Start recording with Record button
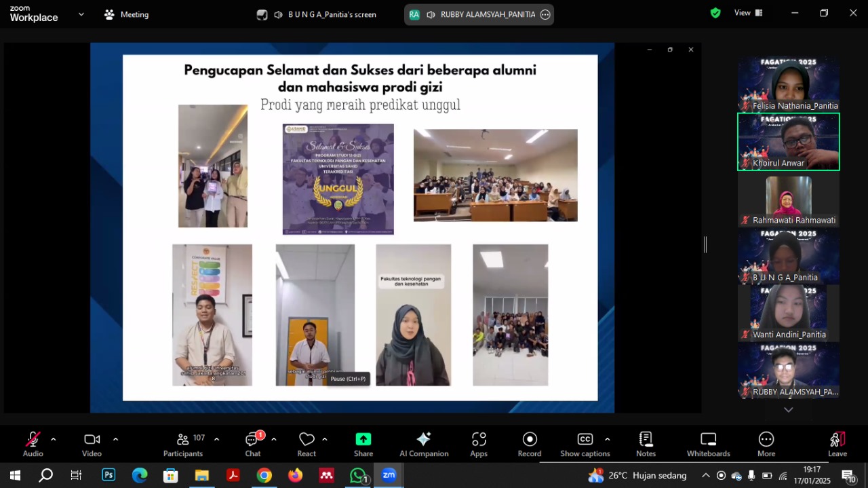Image resolution: width=868 pixels, height=488 pixels. [x=530, y=445]
